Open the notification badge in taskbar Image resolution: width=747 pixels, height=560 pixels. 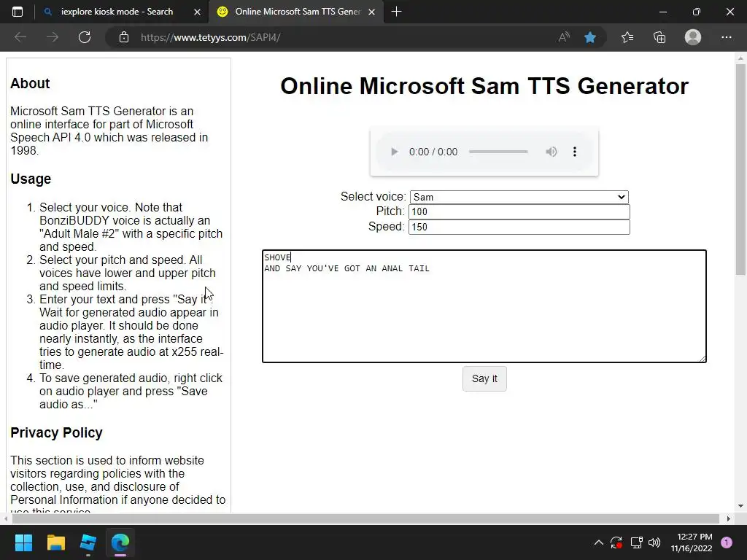pyautogui.click(x=727, y=542)
